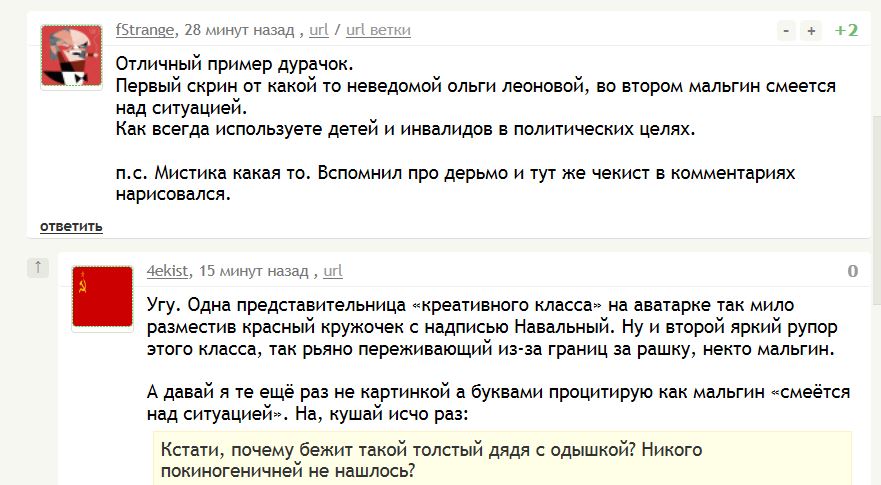This screenshot has width=881, height=485.
Task: Click the paragraph starting 'А давай я те ещё раз'
Action: (498, 403)
